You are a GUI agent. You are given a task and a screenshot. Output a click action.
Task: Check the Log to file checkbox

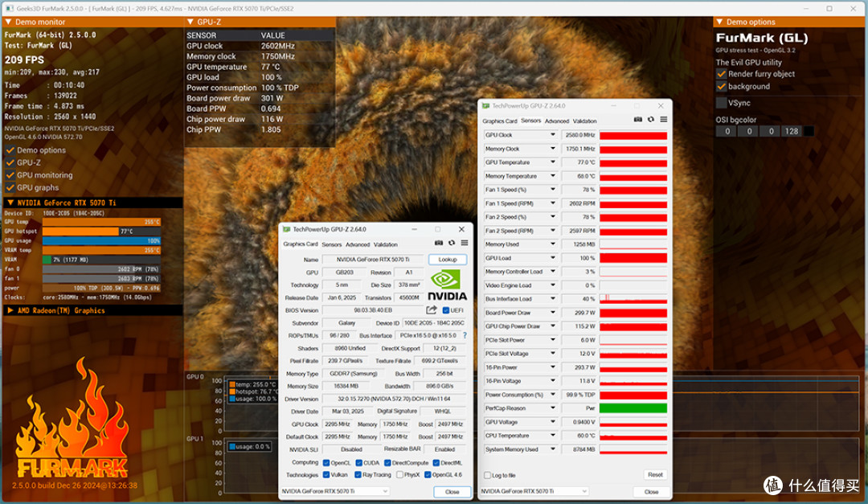point(487,475)
